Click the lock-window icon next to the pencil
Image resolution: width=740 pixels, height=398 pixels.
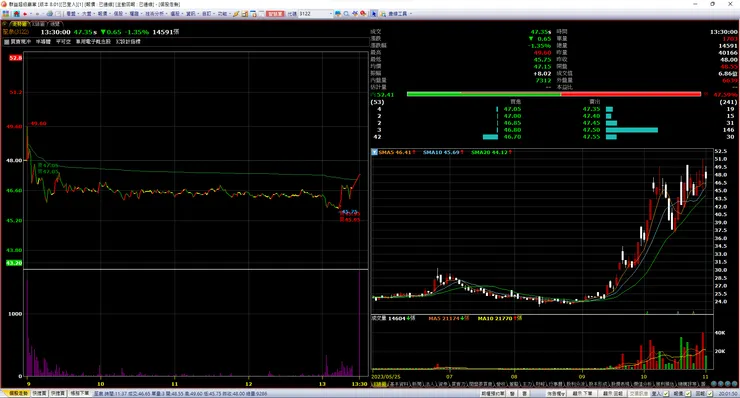pyautogui.click(x=244, y=14)
